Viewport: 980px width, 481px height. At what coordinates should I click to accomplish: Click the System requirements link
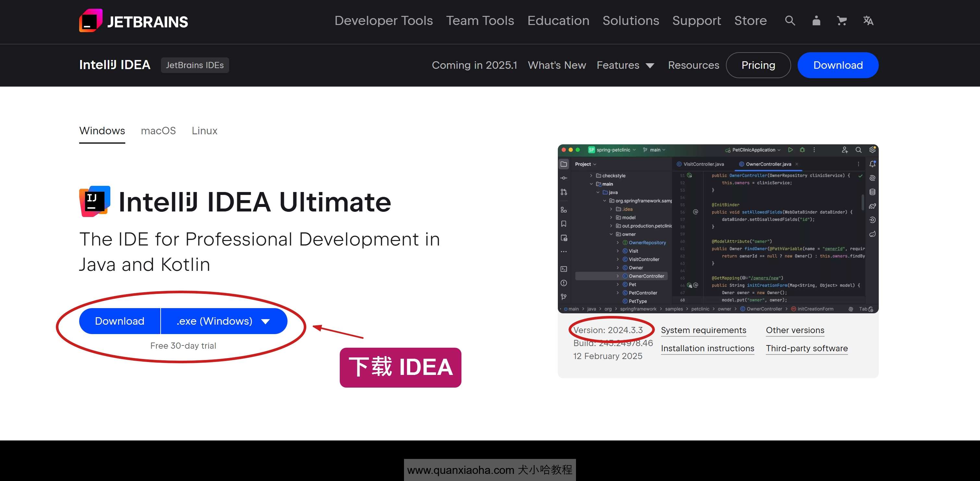703,329
